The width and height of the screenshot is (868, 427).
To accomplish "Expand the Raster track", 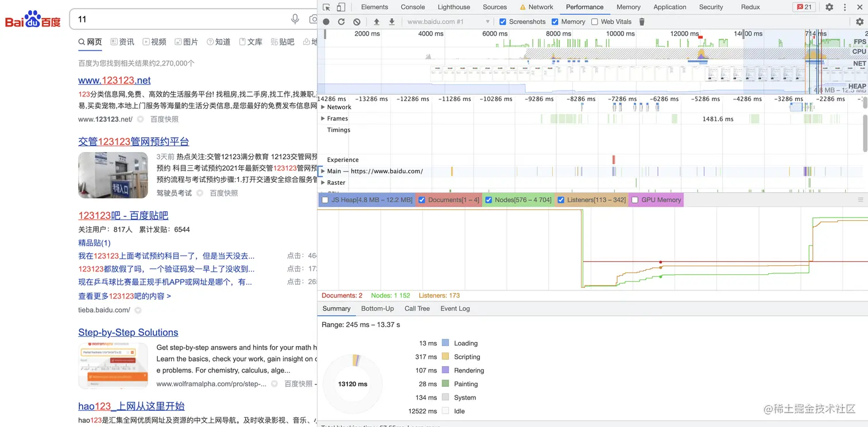I will coord(323,183).
